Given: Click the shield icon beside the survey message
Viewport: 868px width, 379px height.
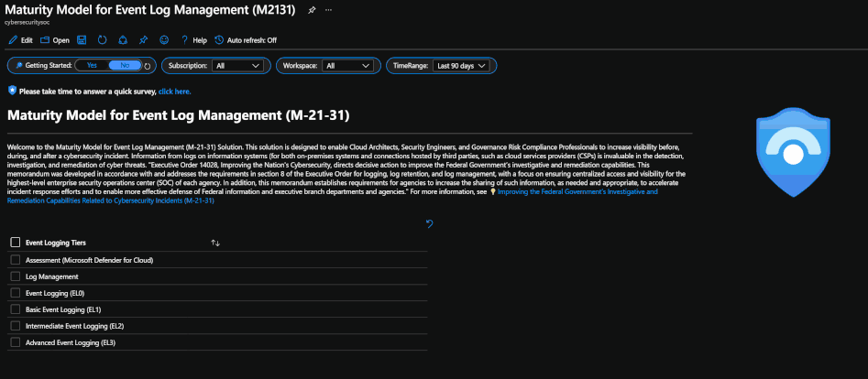Looking at the screenshot, I should [12, 91].
